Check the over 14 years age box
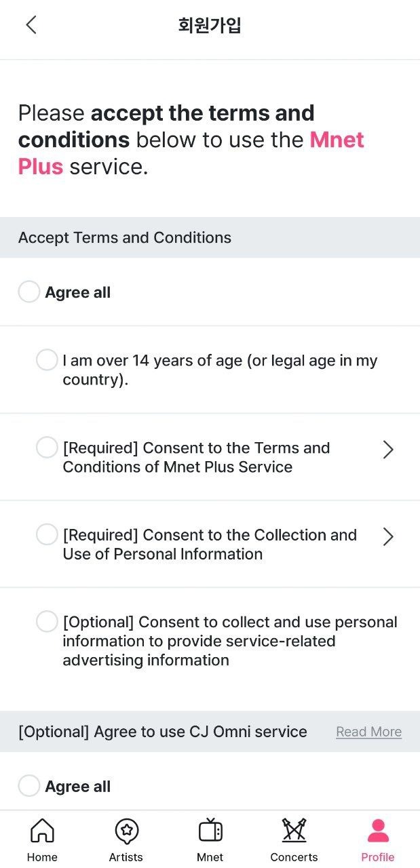 coord(47,360)
